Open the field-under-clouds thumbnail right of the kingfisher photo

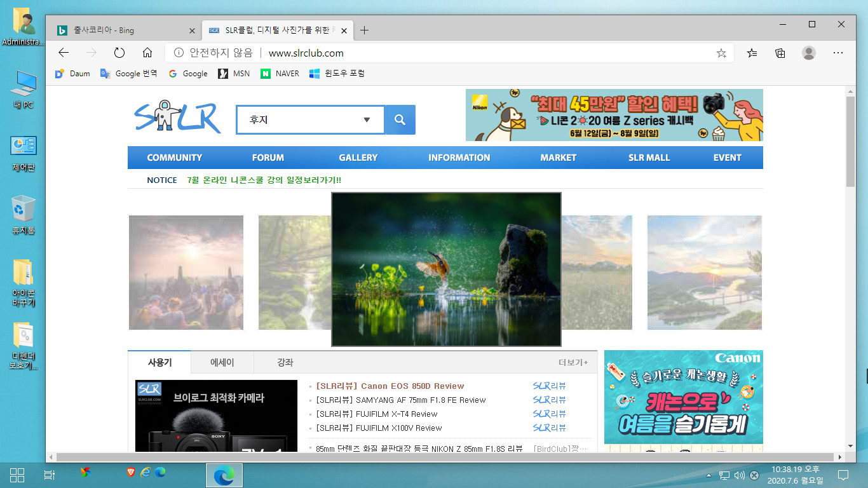click(597, 273)
